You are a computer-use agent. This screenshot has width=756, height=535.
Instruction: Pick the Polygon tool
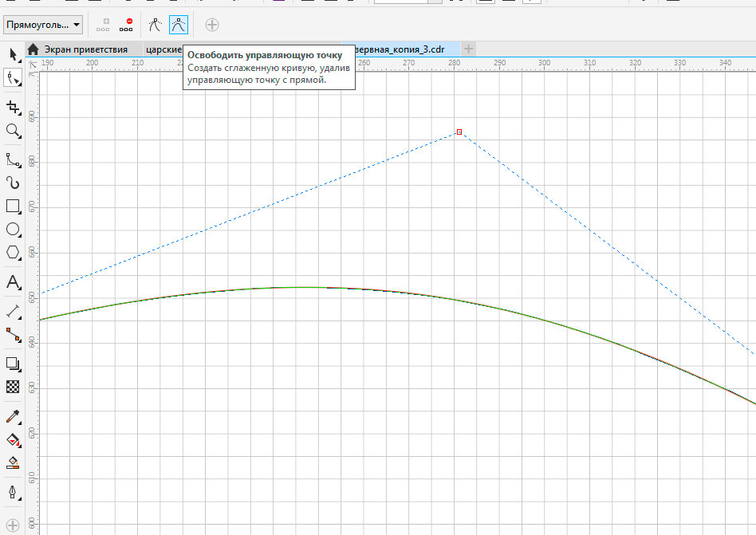click(x=13, y=254)
